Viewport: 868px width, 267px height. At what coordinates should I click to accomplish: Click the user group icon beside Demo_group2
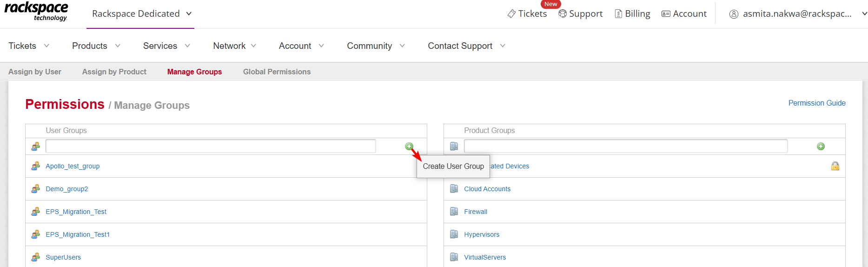pyautogui.click(x=35, y=189)
